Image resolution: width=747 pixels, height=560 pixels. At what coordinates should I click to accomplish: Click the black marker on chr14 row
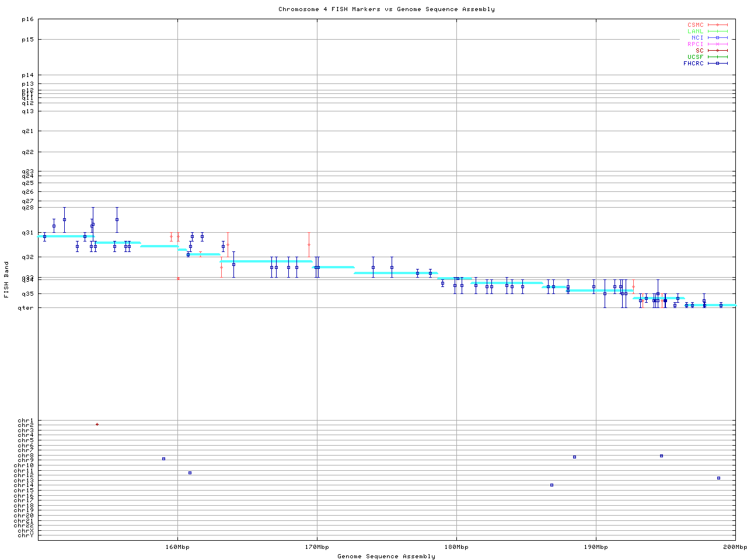(x=551, y=485)
